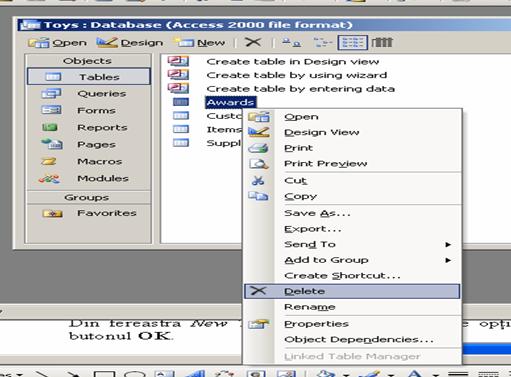The width and height of the screenshot is (511, 377).
Task: Choose Design View from context menu
Action: (x=352, y=132)
